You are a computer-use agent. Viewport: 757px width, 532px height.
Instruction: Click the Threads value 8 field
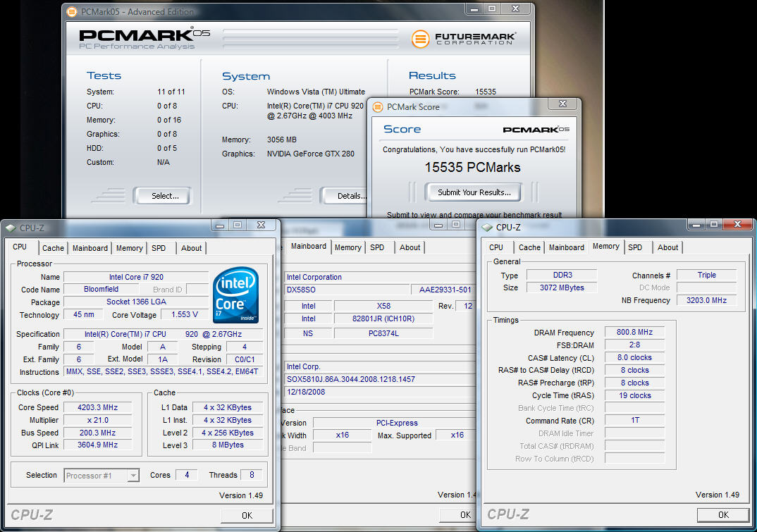[x=252, y=475]
